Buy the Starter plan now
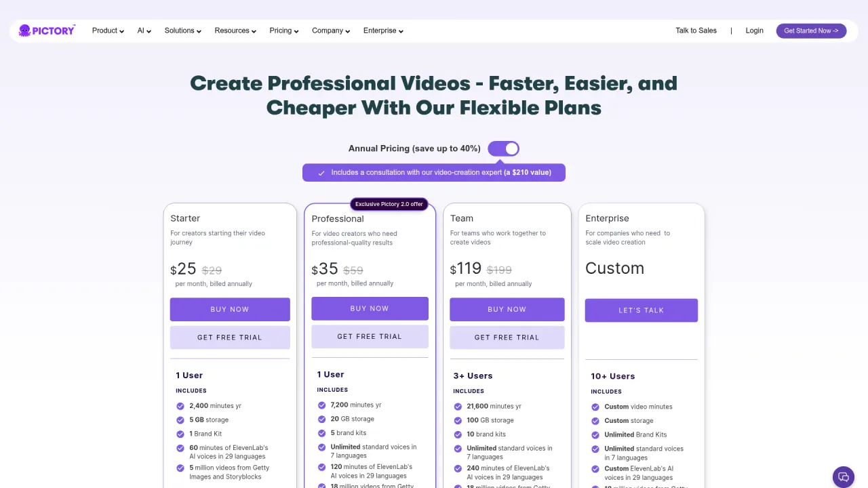The image size is (868, 488). (230, 309)
